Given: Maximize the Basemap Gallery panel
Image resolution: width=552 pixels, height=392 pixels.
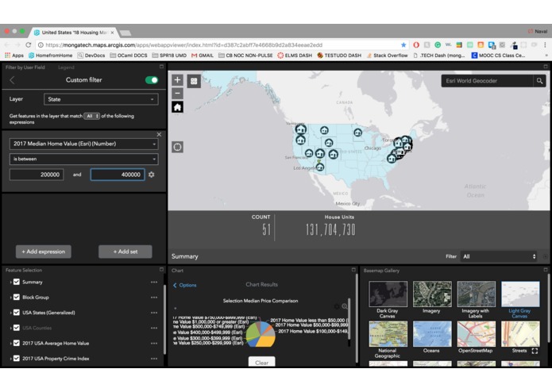Looking at the screenshot, I should 546,270.
